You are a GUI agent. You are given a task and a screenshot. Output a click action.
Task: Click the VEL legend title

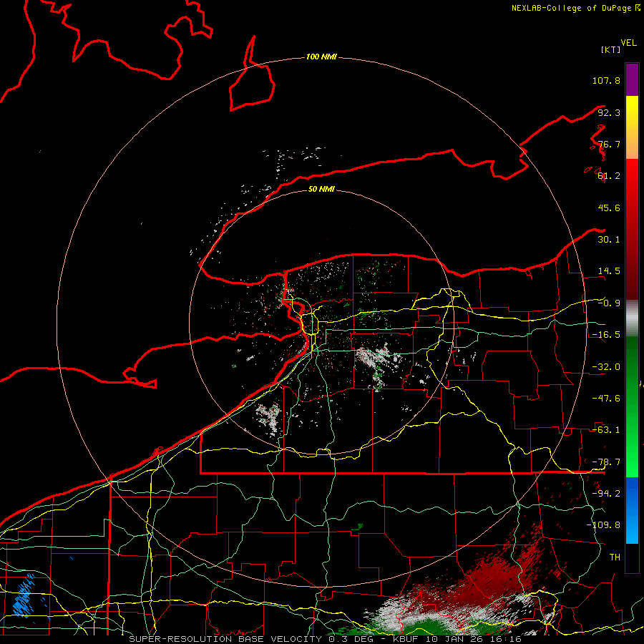tap(628, 43)
